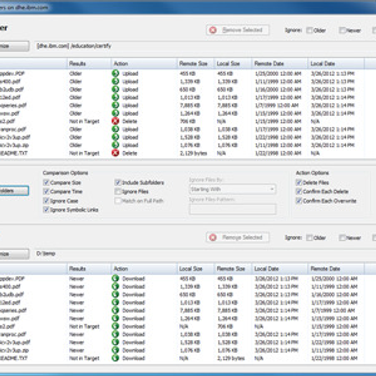Click the Download icon in the 1,528 KB row
This screenshot has width=376, height=376.
115,342
